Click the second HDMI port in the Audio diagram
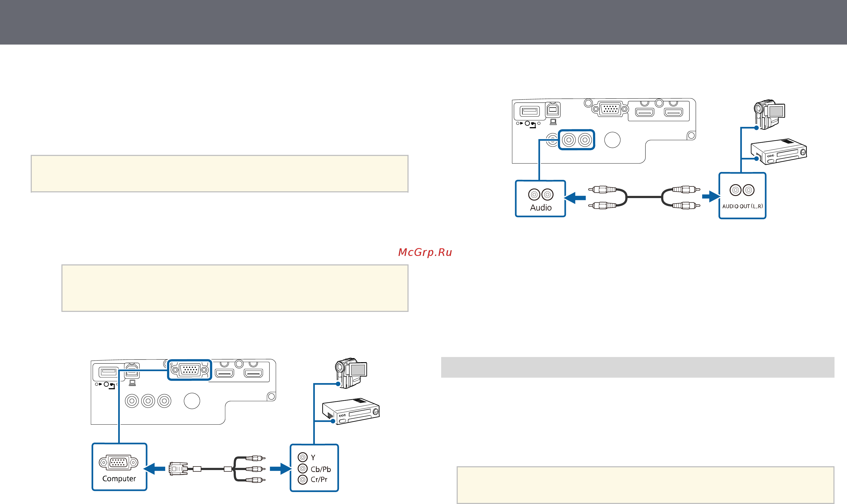 coord(673,112)
